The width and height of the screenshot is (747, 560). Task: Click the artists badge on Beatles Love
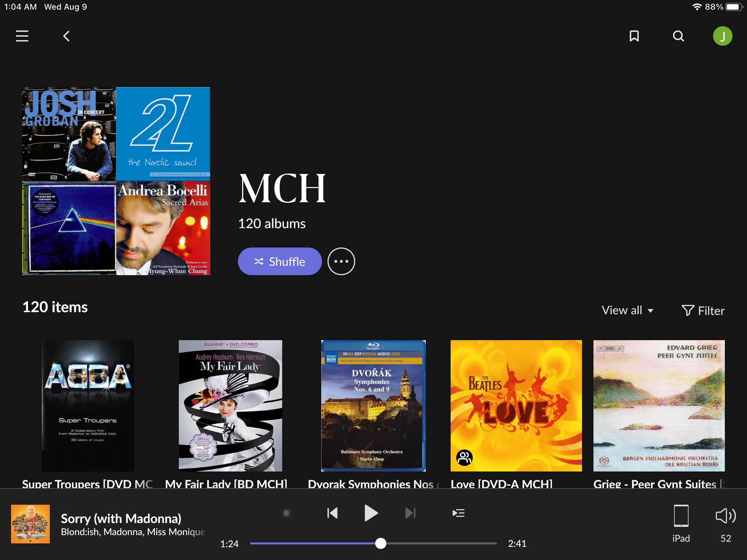click(x=464, y=458)
